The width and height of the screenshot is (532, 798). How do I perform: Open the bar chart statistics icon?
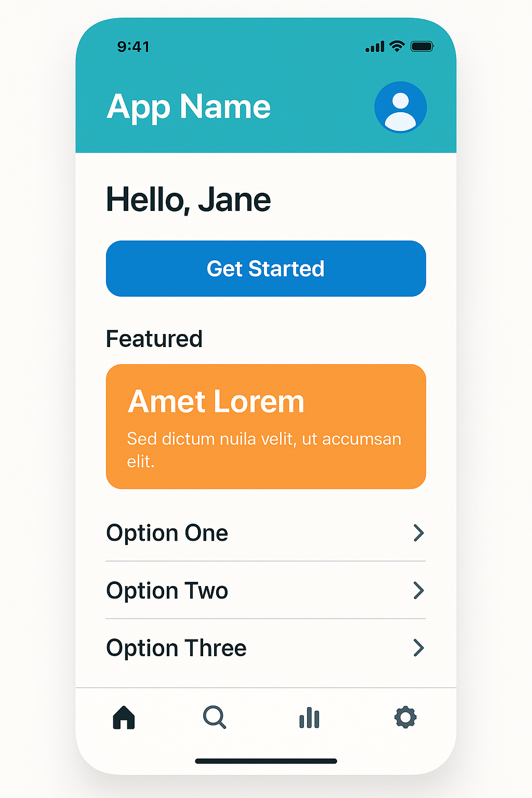click(x=309, y=718)
